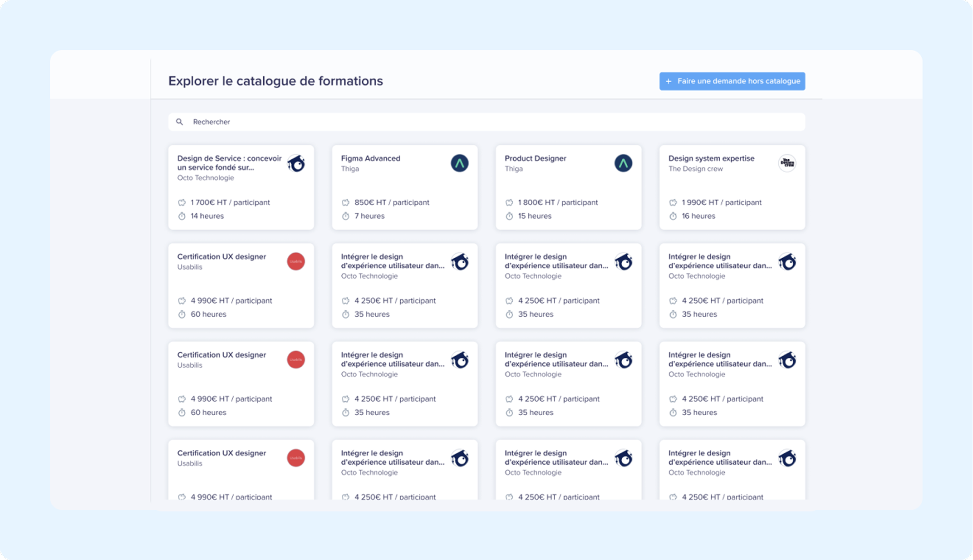Click the 1 700€ price piggy icon
This screenshot has width=973, height=560.
tap(182, 202)
